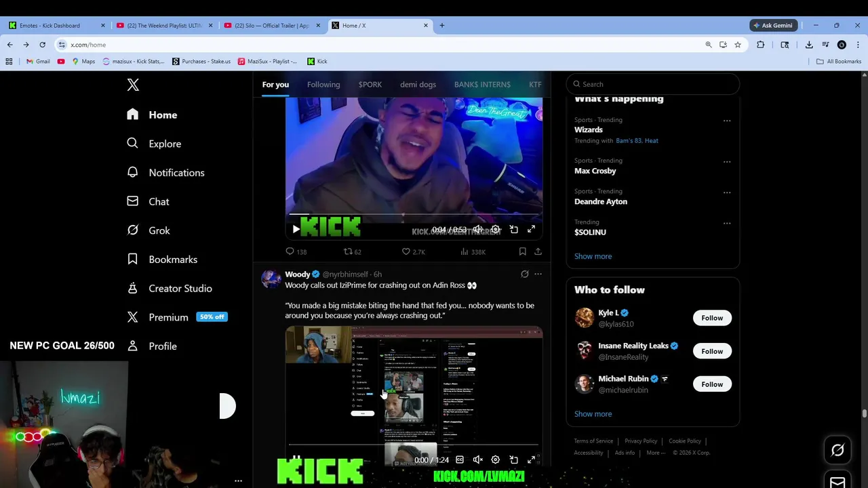Open more options for Max Crosby trend
The width and height of the screenshot is (868, 488).
pyautogui.click(x=727, y=162)
